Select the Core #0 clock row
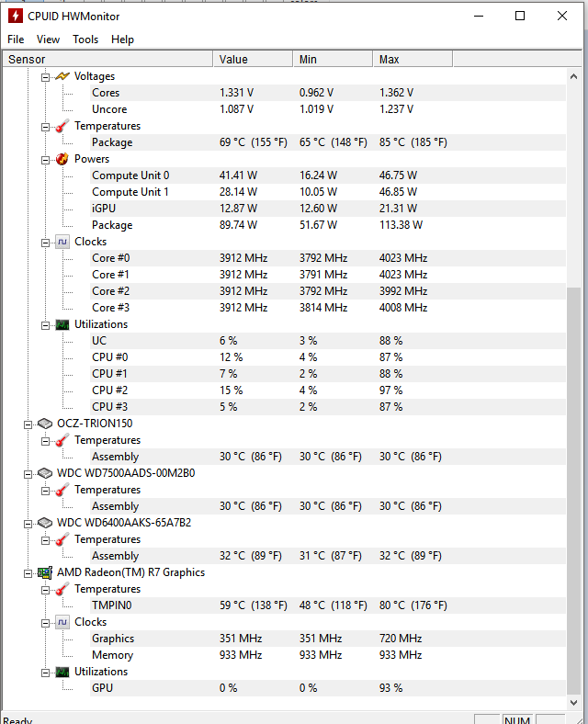Viewport: 588px width, 724px height. 329,258
